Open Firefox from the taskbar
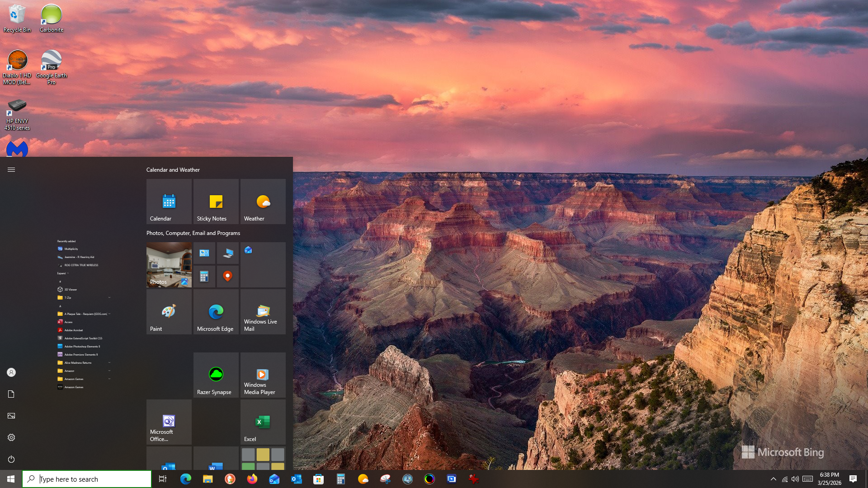This screenshot has width=868, height=488. point(252,479)
